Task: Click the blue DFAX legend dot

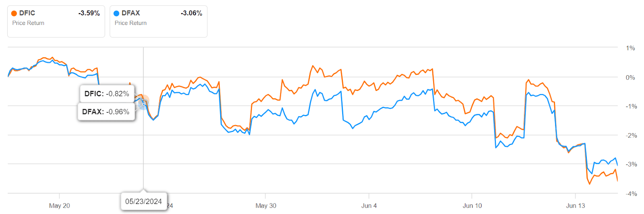Action: pos(116,13)
